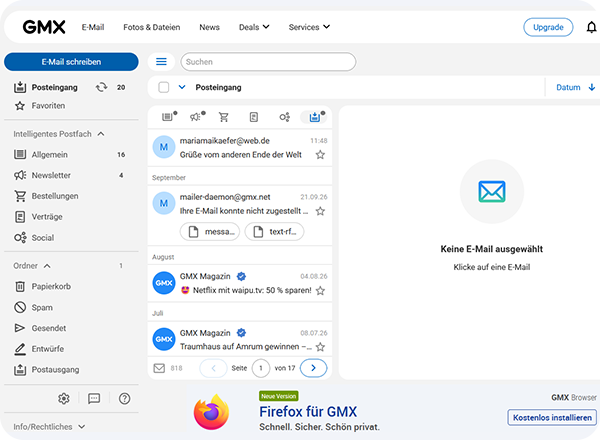Screen dimensions: 600x440
Task: Toggle the hamburger menu button
Action: 161,62
